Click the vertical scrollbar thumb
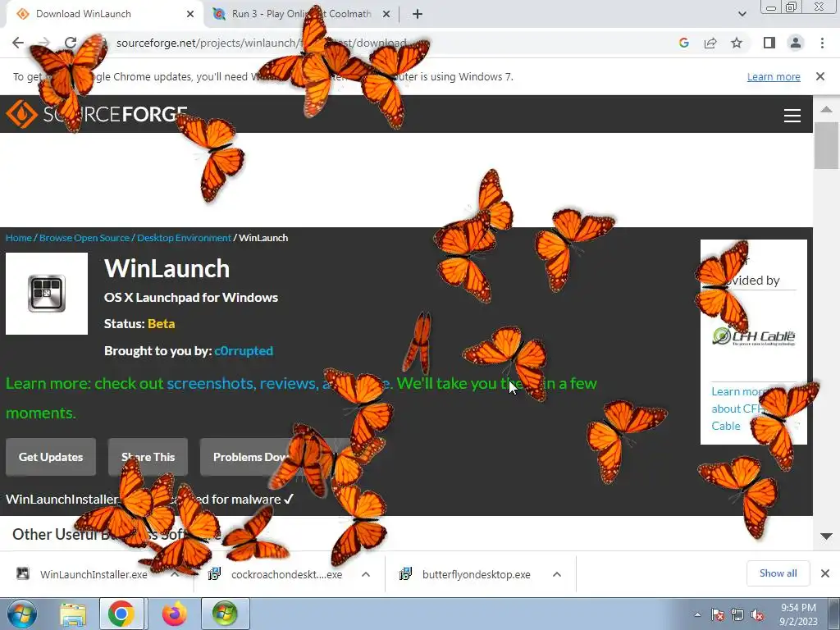Image resolution: width=840 pixels, height=630 pixels. click(x=827, y=145)
